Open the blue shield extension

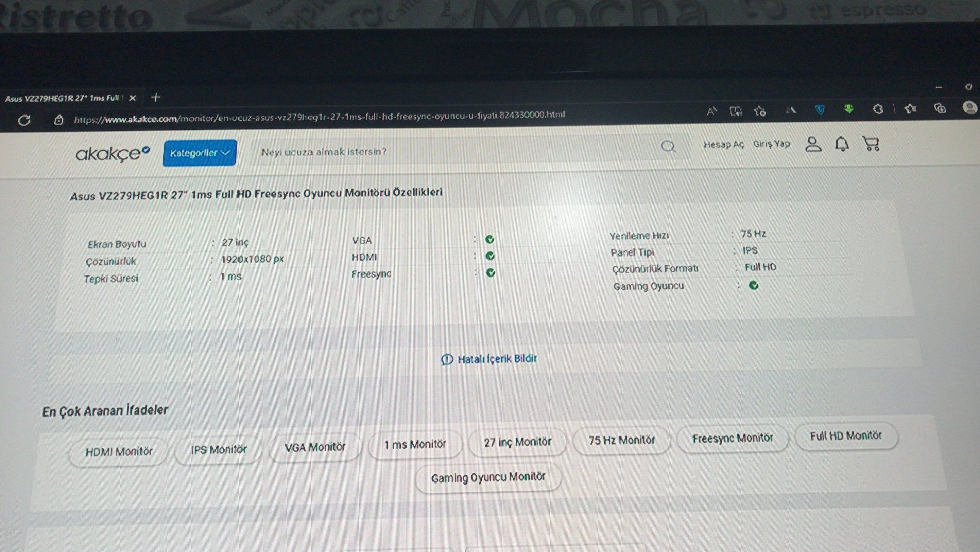pos(820,109)
